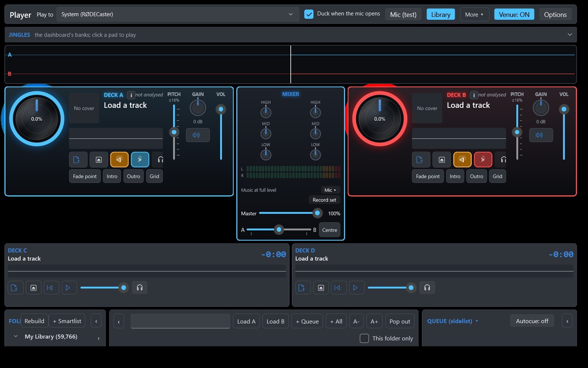This screenshot has width=588, height=368.
Task: Open the Options menu
Action: (555, 15)
